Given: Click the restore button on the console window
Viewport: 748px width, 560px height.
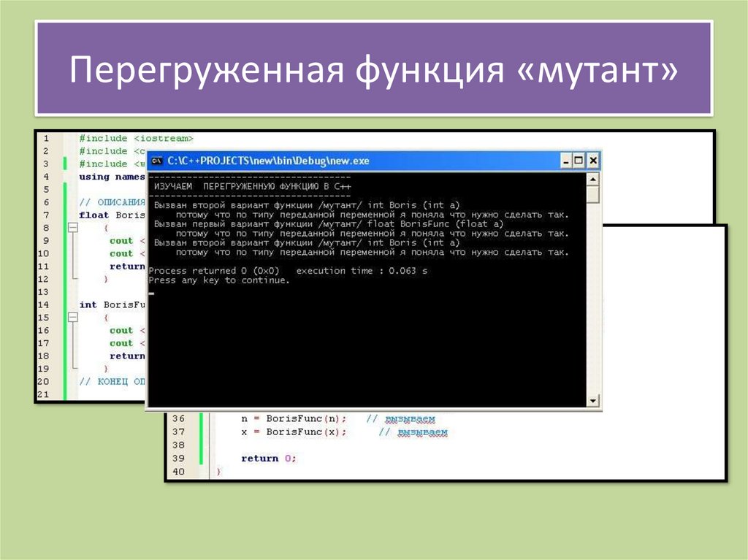Looking at the screenshot, I should pos(579,159).
